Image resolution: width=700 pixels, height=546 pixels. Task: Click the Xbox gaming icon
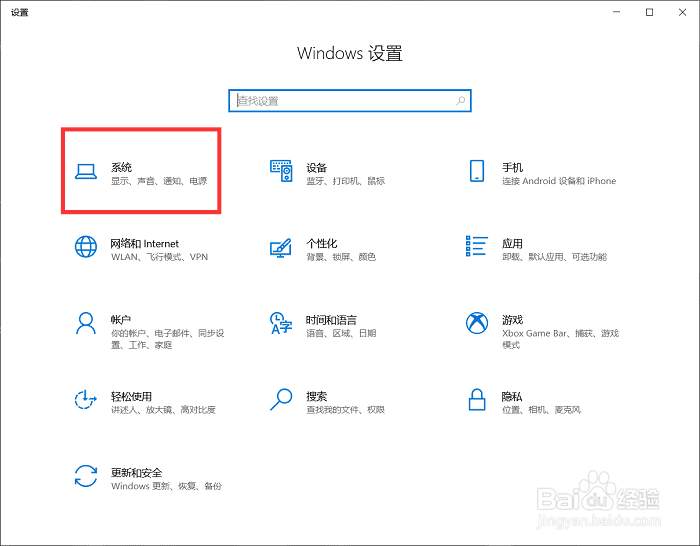pos(477,323)
